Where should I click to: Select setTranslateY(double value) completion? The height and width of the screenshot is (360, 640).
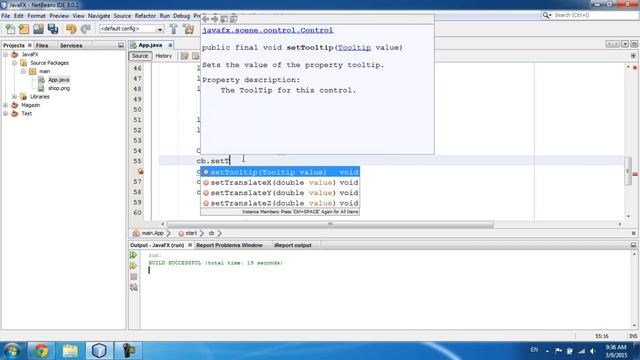click(x=280, y=193)
